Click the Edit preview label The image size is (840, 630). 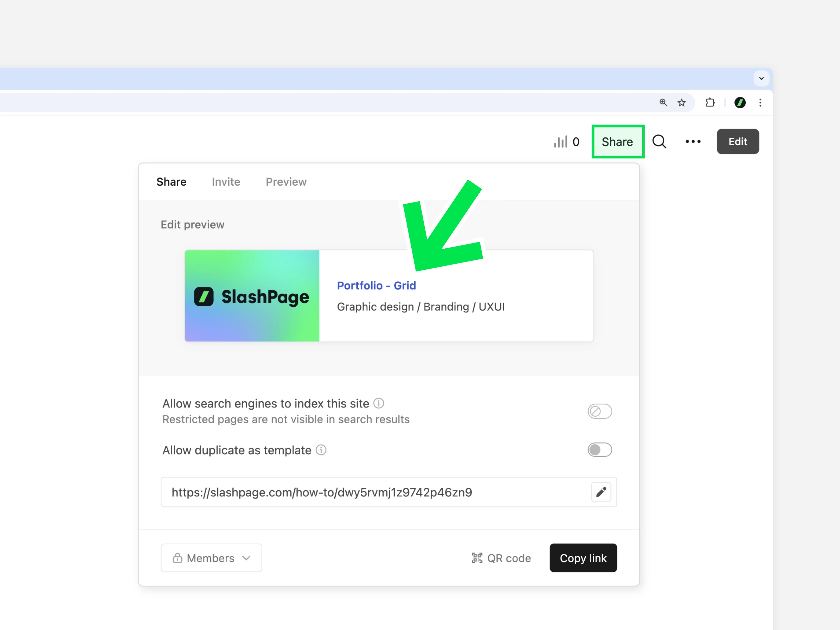coord(193,225)
